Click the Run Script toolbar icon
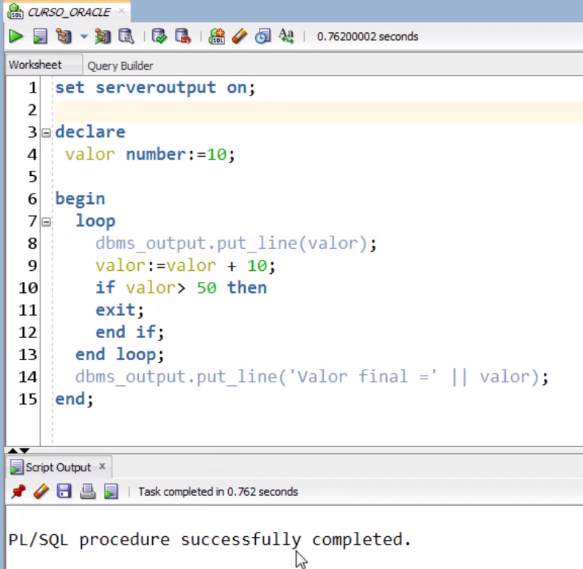Image resolution: width=583 pixels, height=569 pixels. (40, 36)
